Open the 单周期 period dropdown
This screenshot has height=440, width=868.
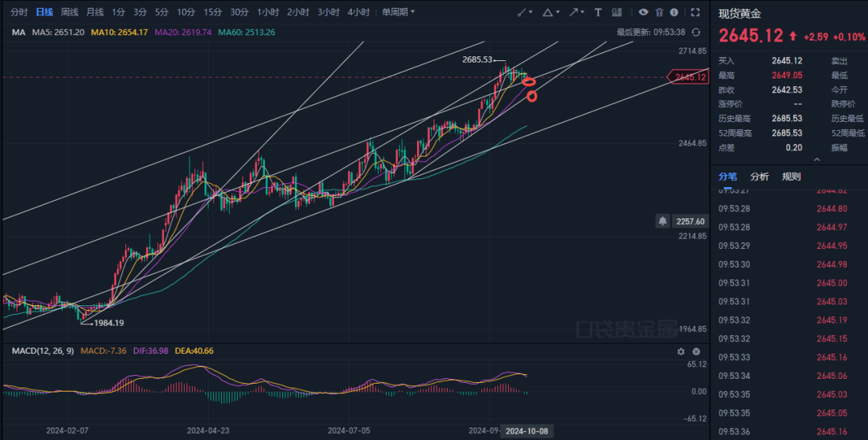pyautogui.click(x=399, y=12)
